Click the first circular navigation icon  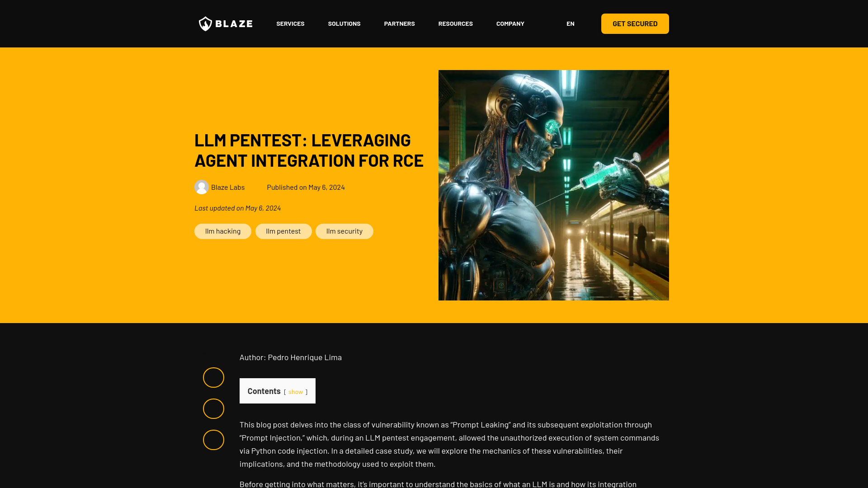coord(213,377)
